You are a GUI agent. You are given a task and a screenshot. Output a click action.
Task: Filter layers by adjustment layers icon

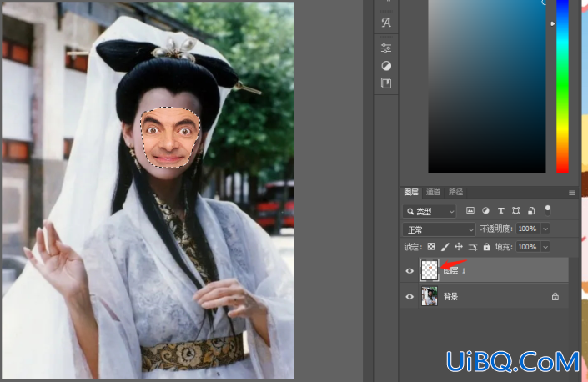pos(485,211)
